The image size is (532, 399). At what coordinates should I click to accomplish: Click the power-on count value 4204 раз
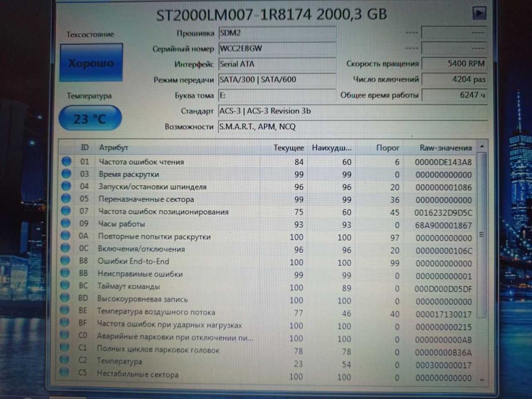coord(454,79)
